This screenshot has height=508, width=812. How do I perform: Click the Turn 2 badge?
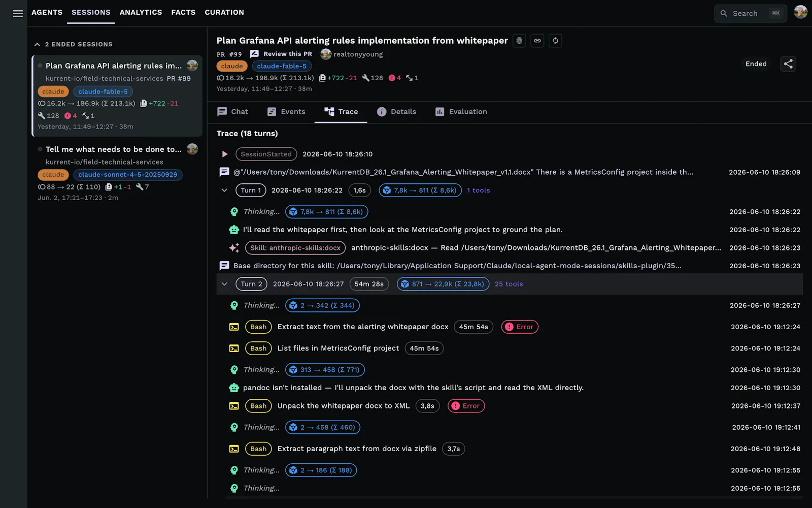point(251,284)
